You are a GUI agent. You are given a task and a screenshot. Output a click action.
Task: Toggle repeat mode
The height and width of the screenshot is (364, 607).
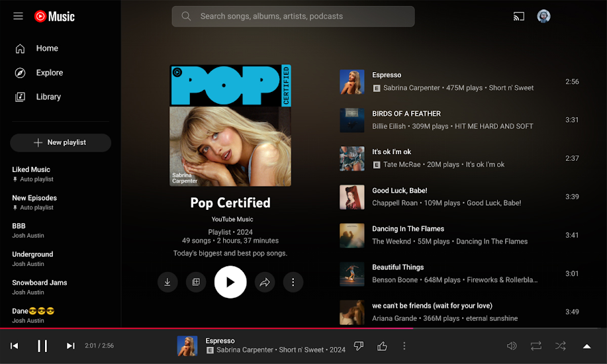coord(536,345)
